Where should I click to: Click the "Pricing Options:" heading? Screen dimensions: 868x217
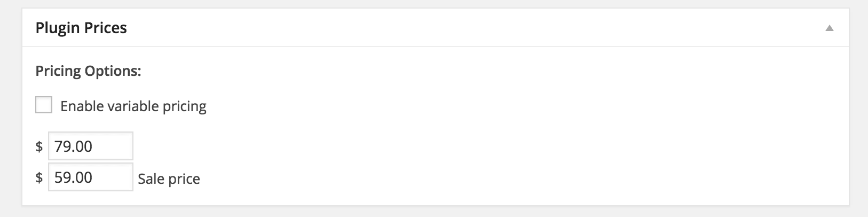click(88, 71)
